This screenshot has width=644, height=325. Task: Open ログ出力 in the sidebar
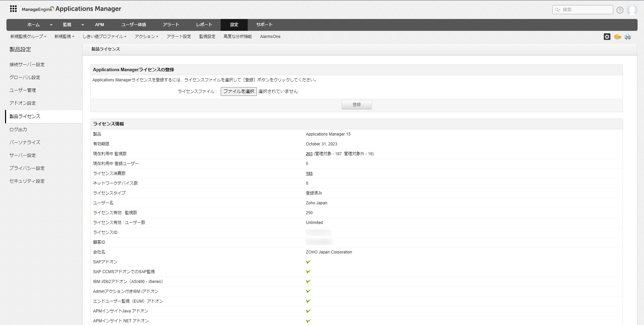[x=18, y=129]
